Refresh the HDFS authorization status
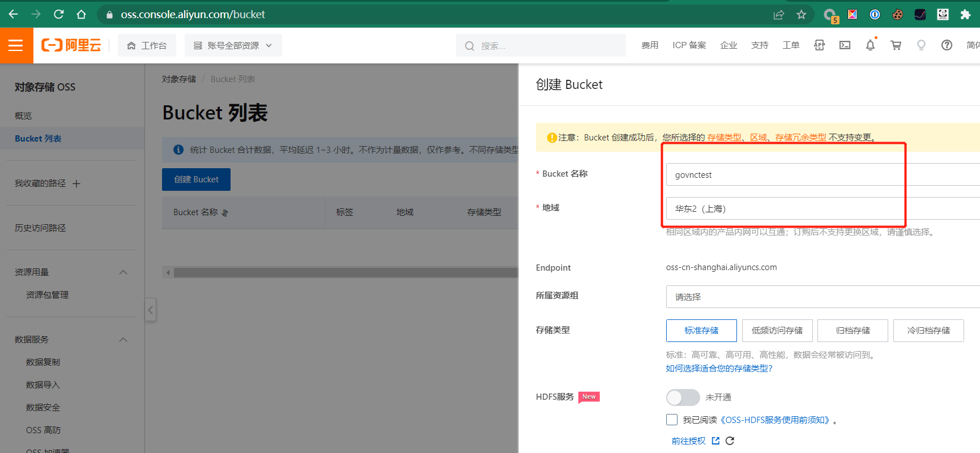The height and width of the screenshot is (453, 980). (x=730, y=441)
